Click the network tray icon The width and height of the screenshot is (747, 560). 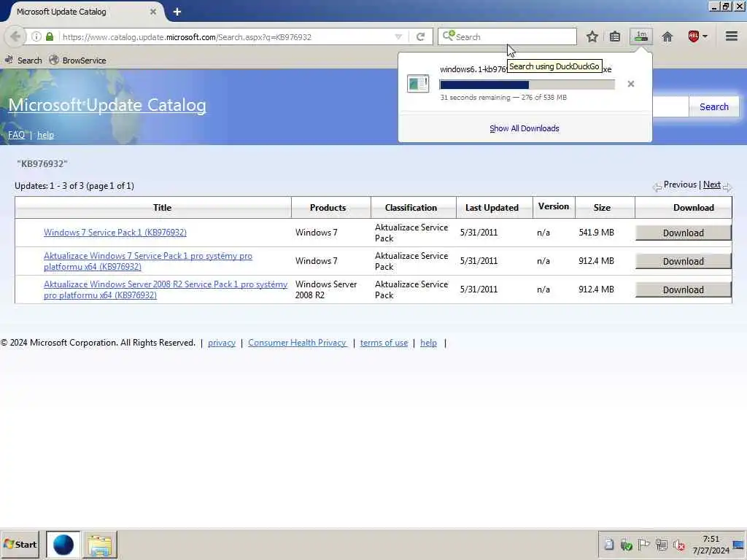[x=661, y=544]
